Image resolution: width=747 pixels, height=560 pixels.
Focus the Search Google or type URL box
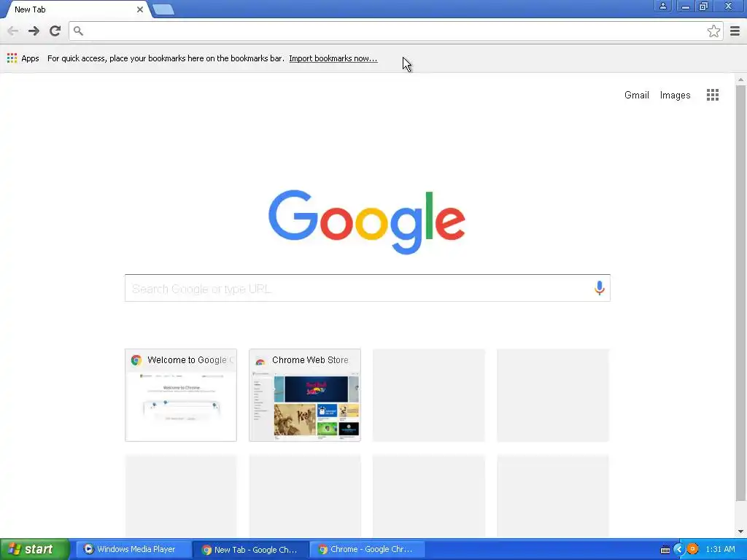[x=368, y=288]
